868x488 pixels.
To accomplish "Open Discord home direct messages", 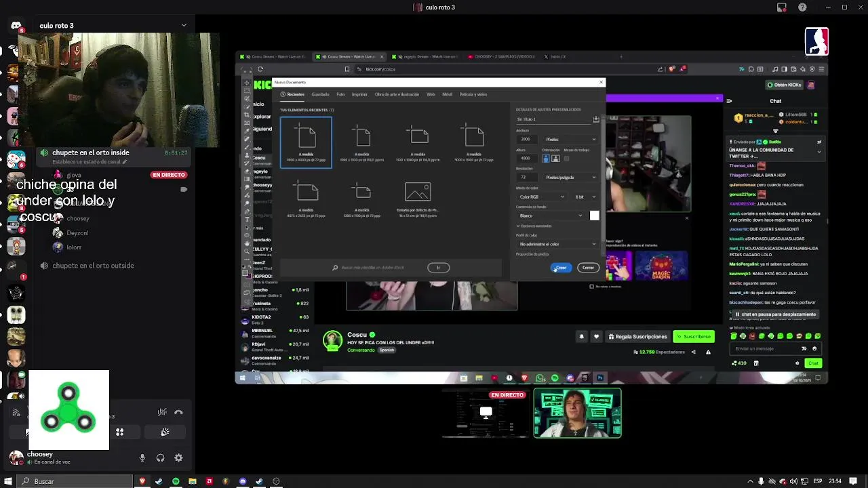I will (16, 26).
